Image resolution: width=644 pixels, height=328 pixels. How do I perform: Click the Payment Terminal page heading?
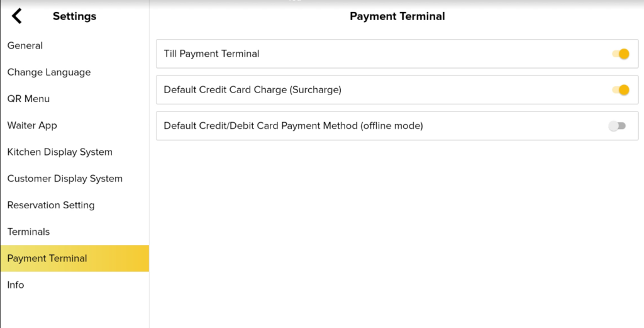tap(397, 16)
